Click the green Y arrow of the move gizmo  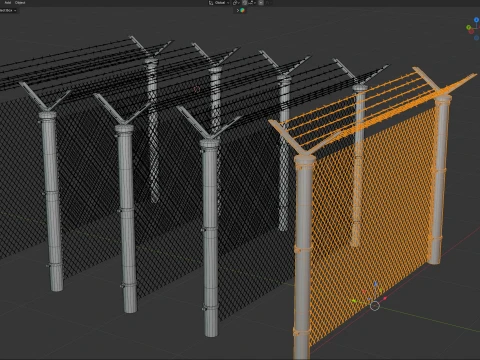(x=355, y=301)
